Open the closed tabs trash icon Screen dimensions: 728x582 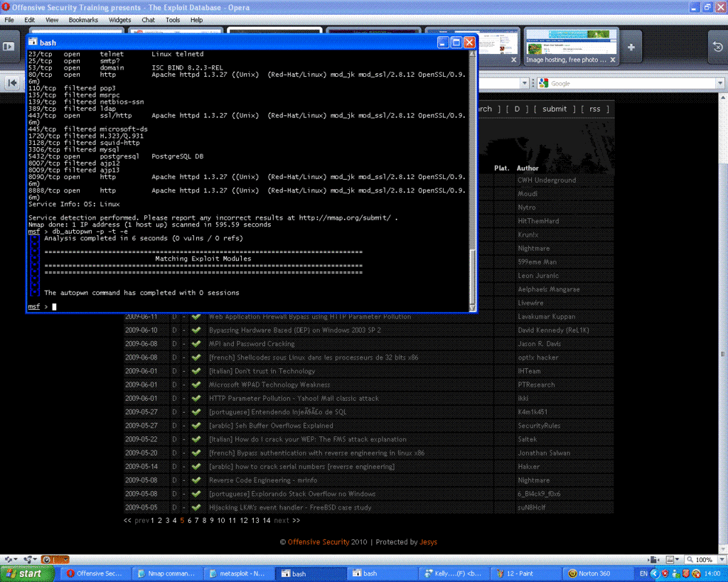(x=717, y=47)
